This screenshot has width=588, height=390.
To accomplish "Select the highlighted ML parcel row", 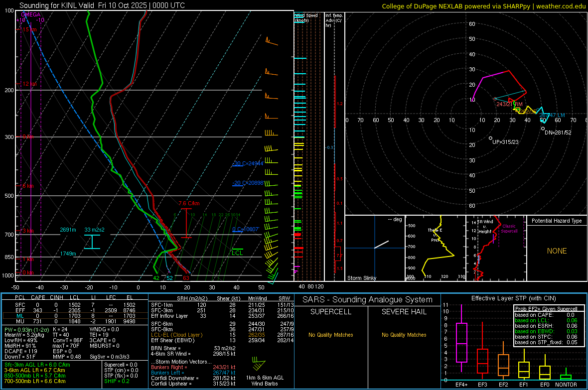I will (75, 316).
